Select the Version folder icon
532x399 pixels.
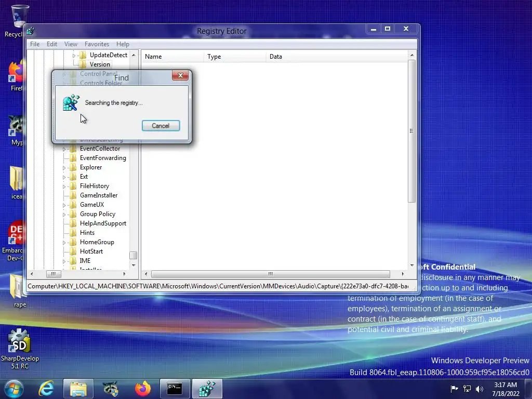(83, 64)
